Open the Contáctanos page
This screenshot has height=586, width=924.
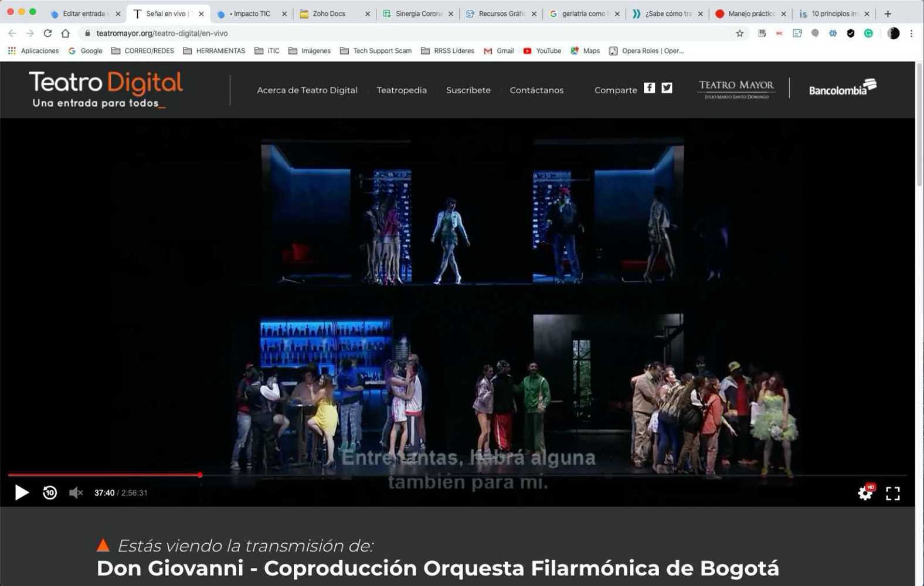536,90
